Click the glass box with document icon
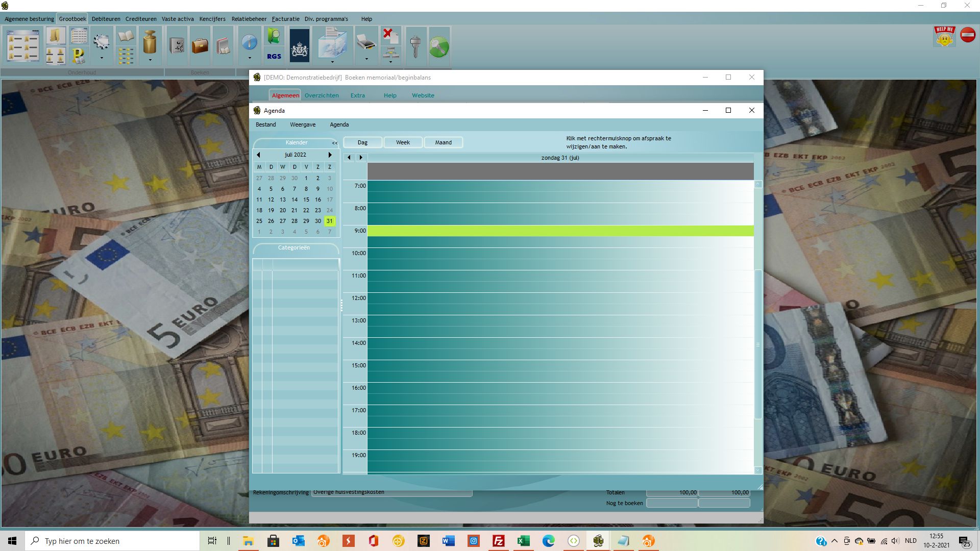 (x=332, y=43)
